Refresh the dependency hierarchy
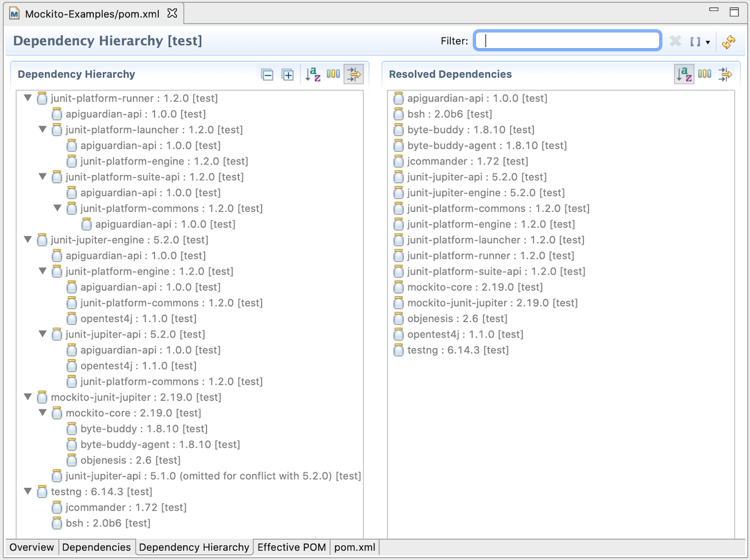Image resolution: width=750 pixels, height=560 pixels. coord(729,42)
